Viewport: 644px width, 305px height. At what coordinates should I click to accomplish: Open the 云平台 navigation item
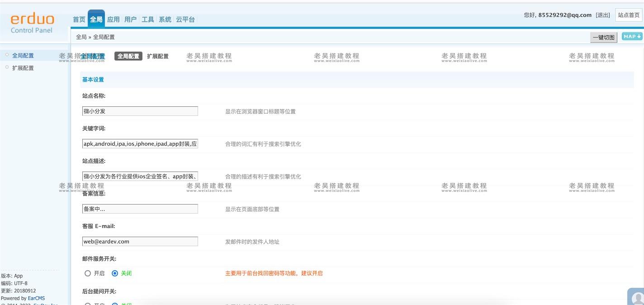185,19
